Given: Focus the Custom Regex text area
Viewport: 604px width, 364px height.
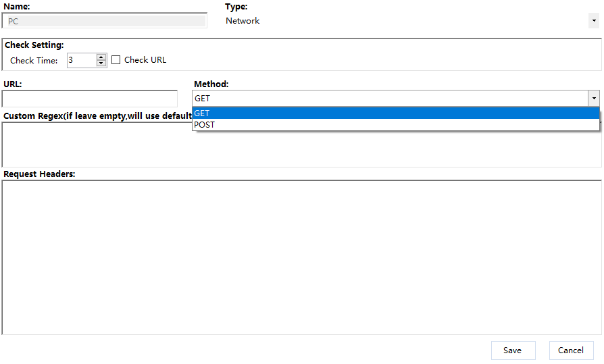Looking at the screenshot, I should 95,145.
